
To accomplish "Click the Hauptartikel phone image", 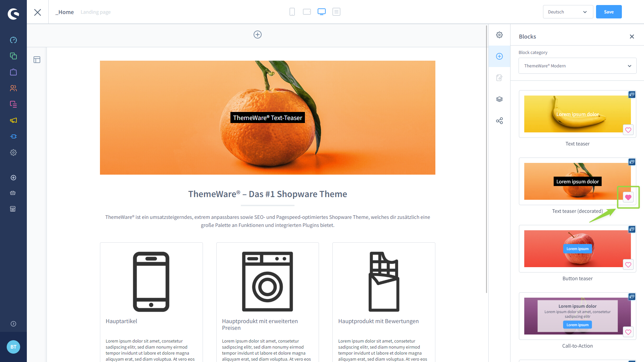I will click(x=151, y=282).
